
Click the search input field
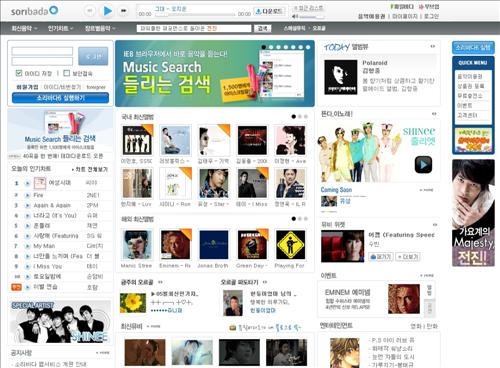[x=194, y=29]
